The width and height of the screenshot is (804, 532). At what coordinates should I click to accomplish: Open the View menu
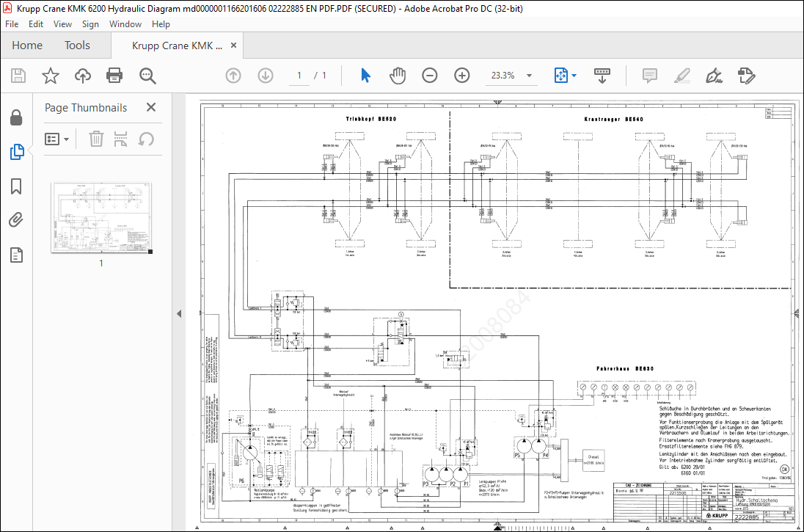pyautogui.click(x=62, y=24)
